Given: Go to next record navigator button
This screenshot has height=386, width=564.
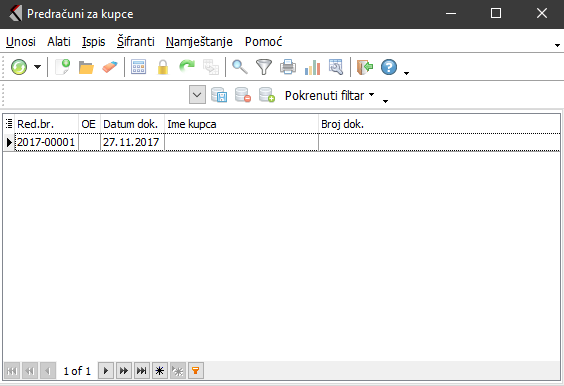Looking at the screenshot, I should (106, 371).
